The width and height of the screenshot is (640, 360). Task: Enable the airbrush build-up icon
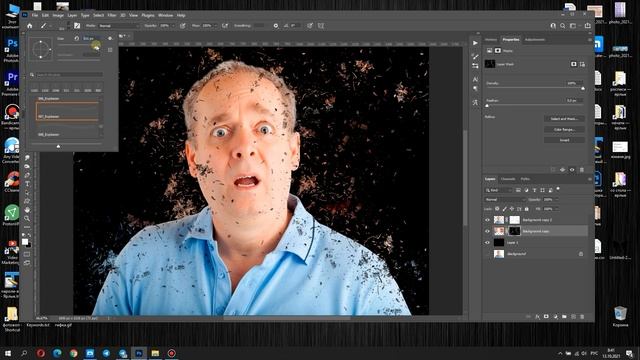point(225,26)
